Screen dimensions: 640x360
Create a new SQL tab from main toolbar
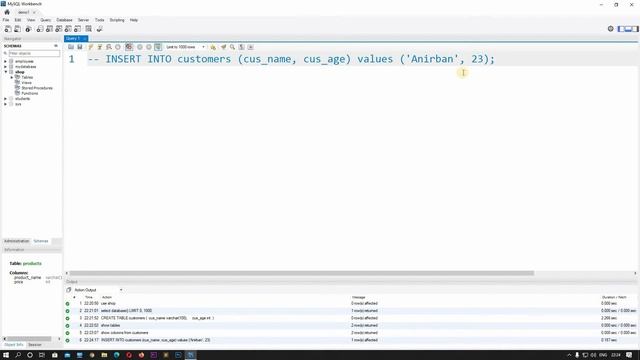[8, 29]
